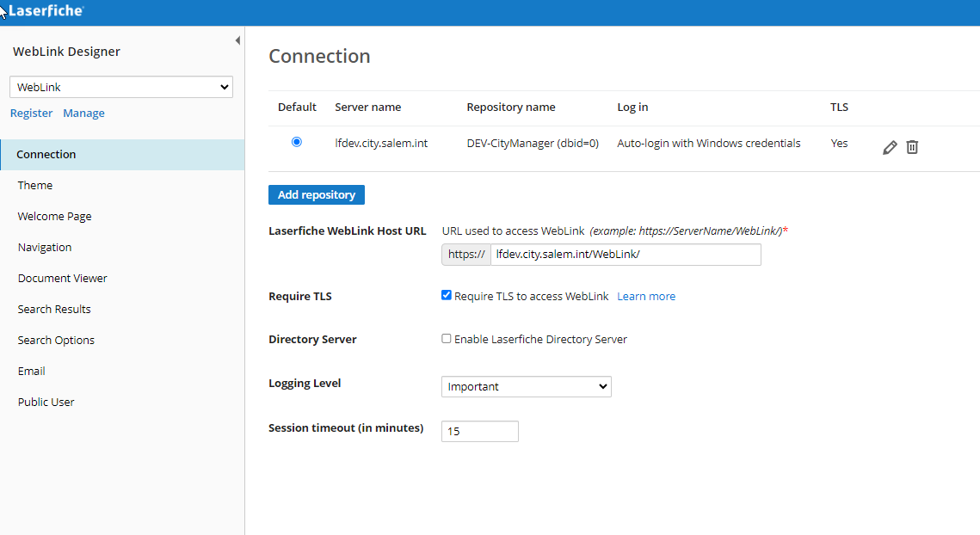
Task: Enable Laserfiche Directory Server checkbox
Action: 447,339
